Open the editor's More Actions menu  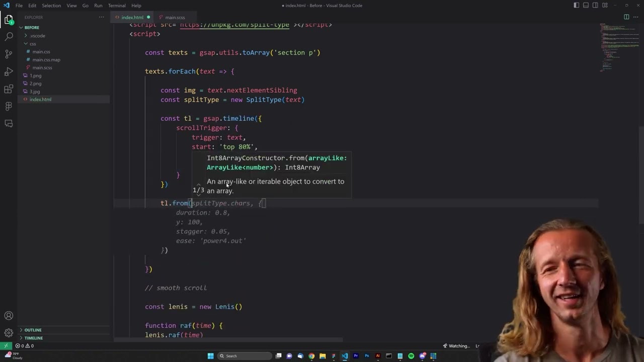635,17
